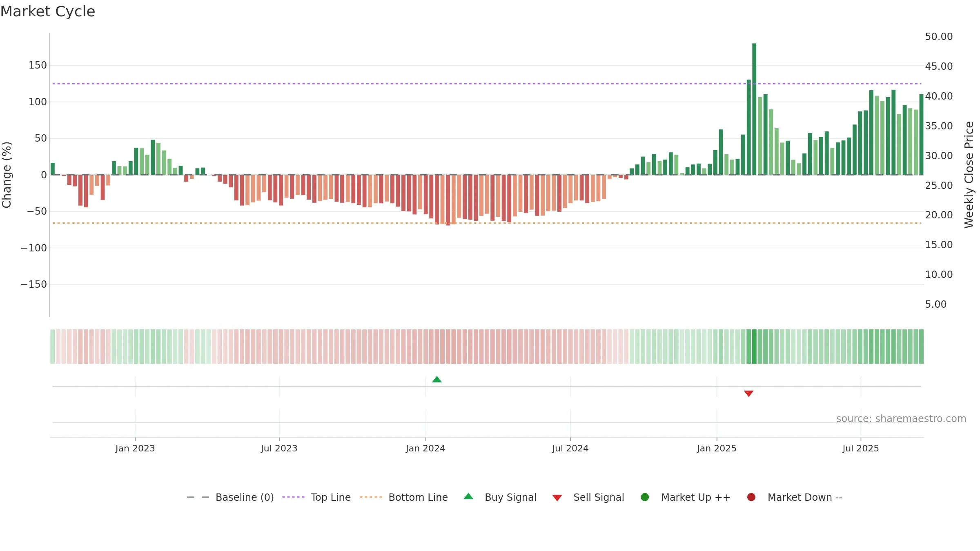Click the tallest green bar above 150
980x551 pixels.
[x=754, y=109]
